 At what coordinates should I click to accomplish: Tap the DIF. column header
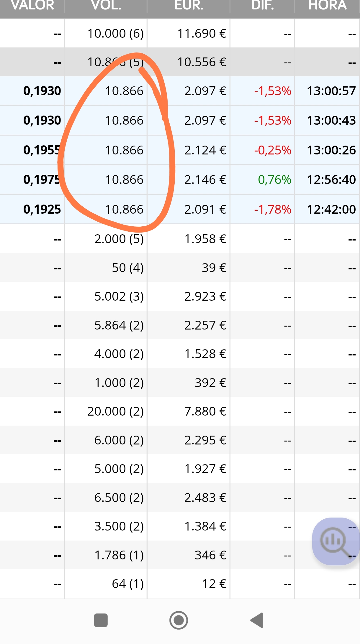[x=262, y=5]
